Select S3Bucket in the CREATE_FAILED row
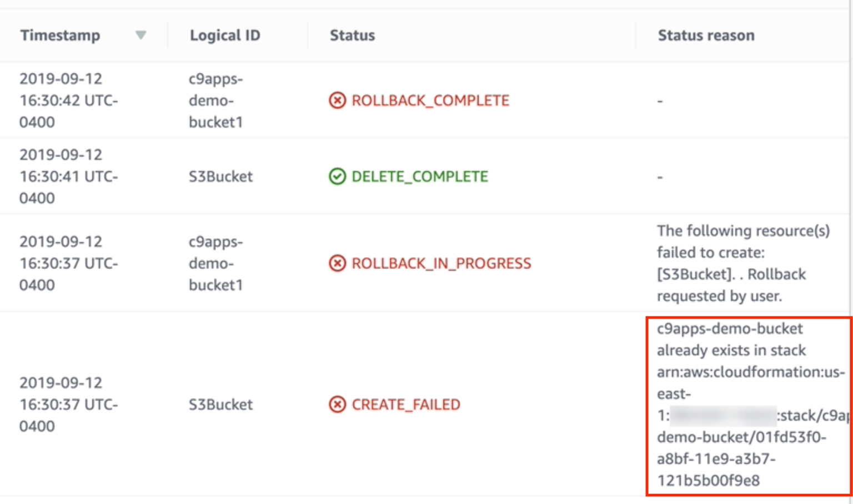 tap(220, 405)
